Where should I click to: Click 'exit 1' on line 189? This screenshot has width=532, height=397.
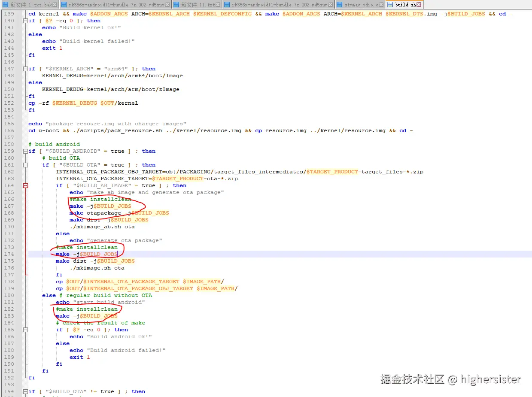coord(79,357)
